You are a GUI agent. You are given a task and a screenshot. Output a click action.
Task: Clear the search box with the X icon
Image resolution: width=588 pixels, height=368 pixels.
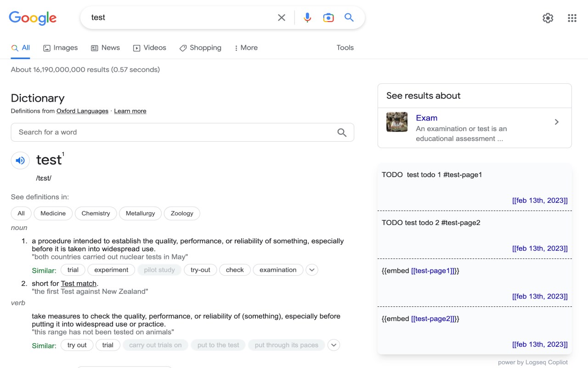[282, 17]
